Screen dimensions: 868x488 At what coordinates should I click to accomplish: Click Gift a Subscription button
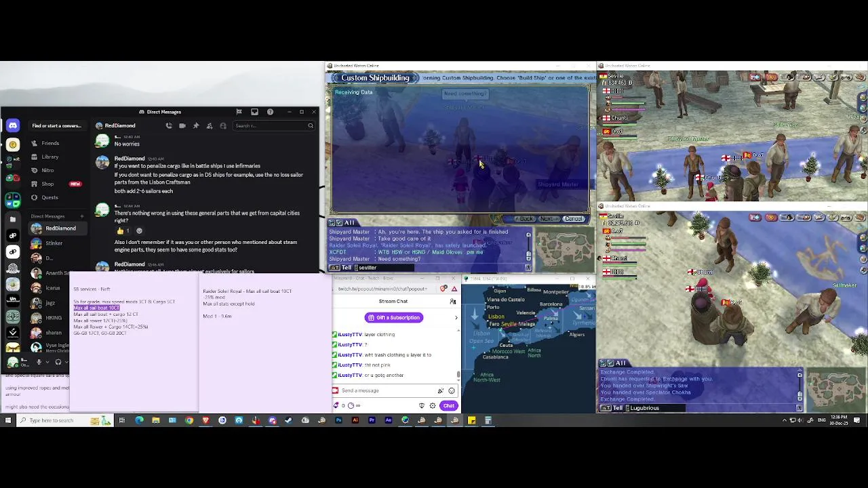tap(394, 317)
